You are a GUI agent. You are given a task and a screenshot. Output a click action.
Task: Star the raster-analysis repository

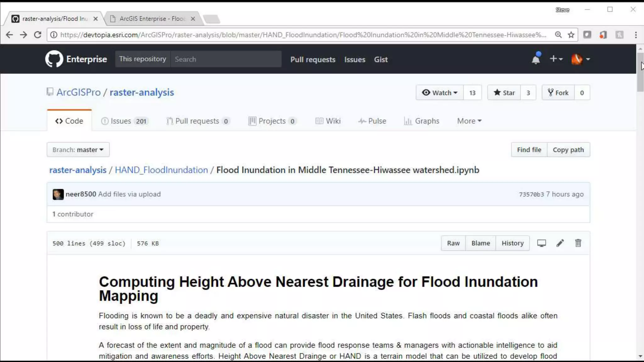click(504, 93)
